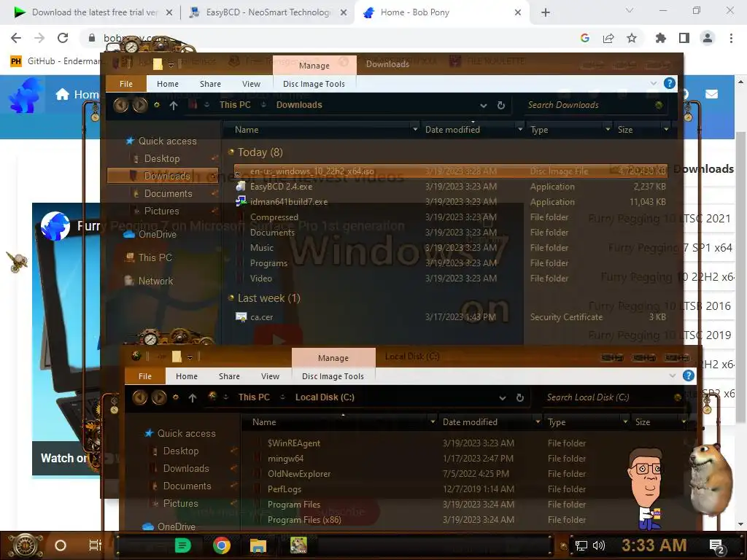Screen dimensions: 747x560
Task: Open File Explorer from taskbar
Action: [258, 545]
